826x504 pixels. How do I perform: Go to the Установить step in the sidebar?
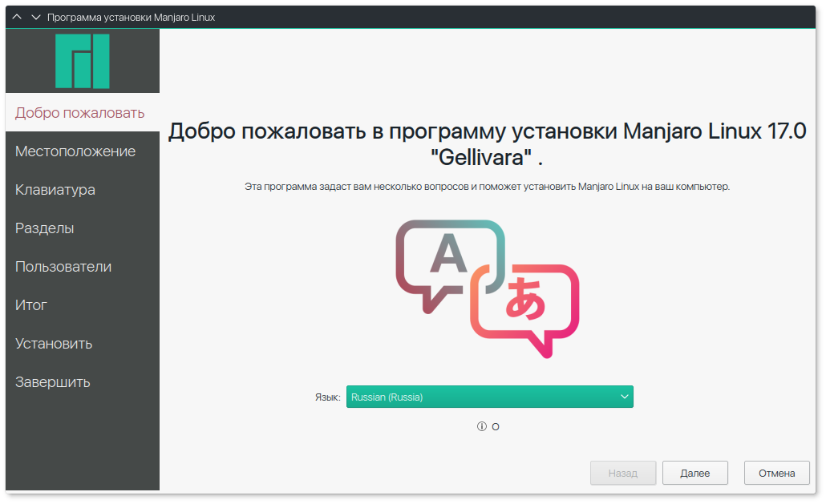[x=54, y=344]
